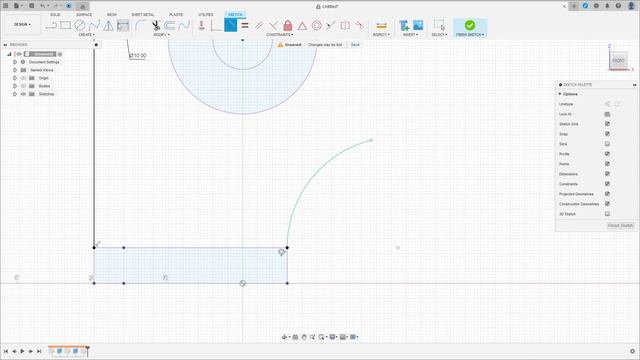The image size is (640, 360).
Task: Click the Pan hand tool in navigation bar
Action: 304,337
